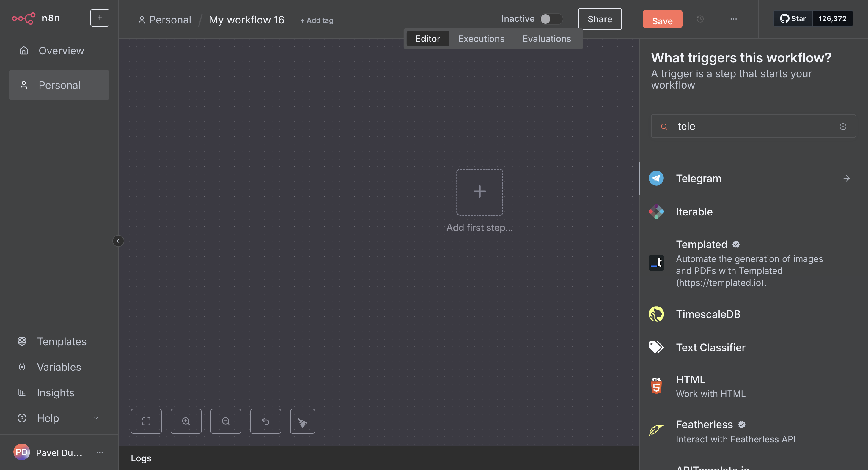The width and height of the screenshot is (868, 470).
Task: Zoom out on the workflow canvas
Action: pyautogui.click(x=226, y=421)
